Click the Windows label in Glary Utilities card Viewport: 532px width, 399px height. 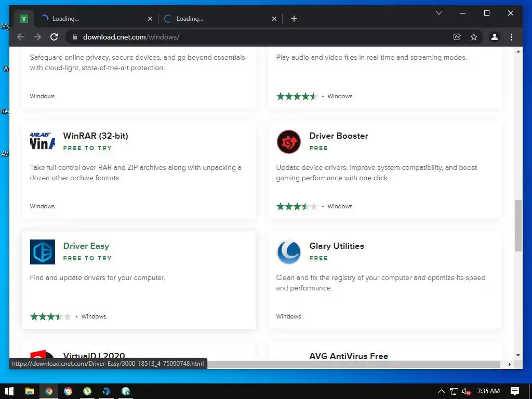(289, 316)
